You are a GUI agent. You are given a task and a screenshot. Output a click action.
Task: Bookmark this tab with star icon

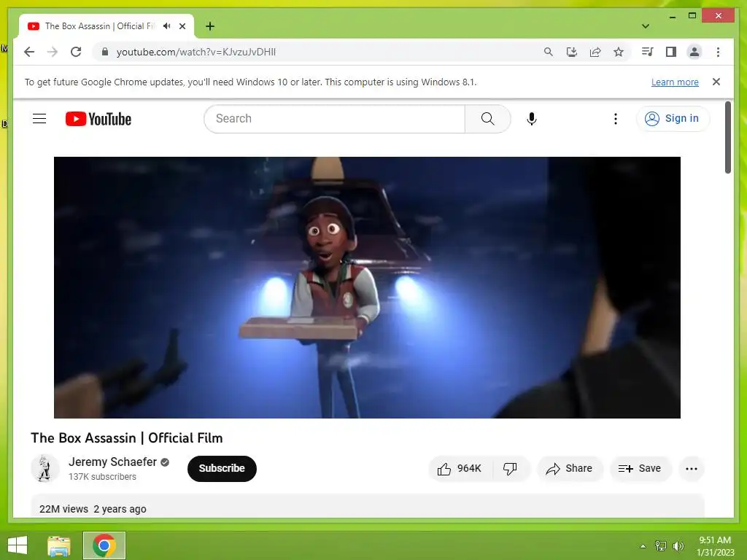click(619, 52)
